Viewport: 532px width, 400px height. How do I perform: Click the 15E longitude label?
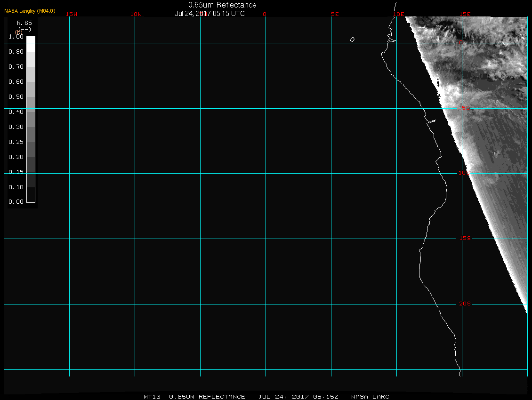click(x=465, y=14)
